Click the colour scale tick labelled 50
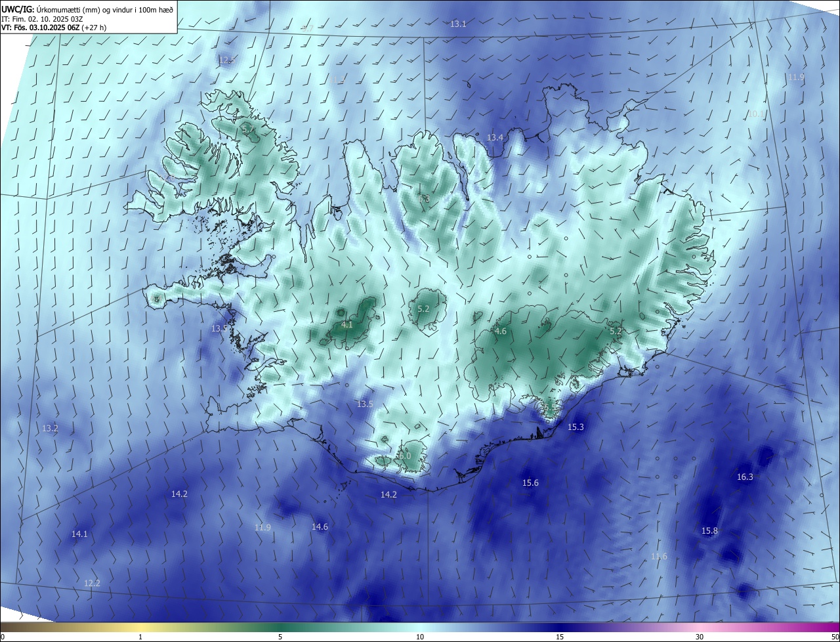The image size is (840, 642). (835, 637)
